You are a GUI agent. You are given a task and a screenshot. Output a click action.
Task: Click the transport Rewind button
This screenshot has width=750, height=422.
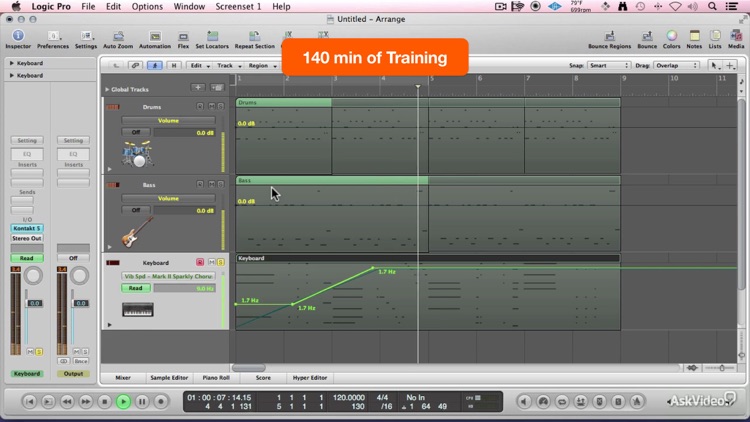67,401
